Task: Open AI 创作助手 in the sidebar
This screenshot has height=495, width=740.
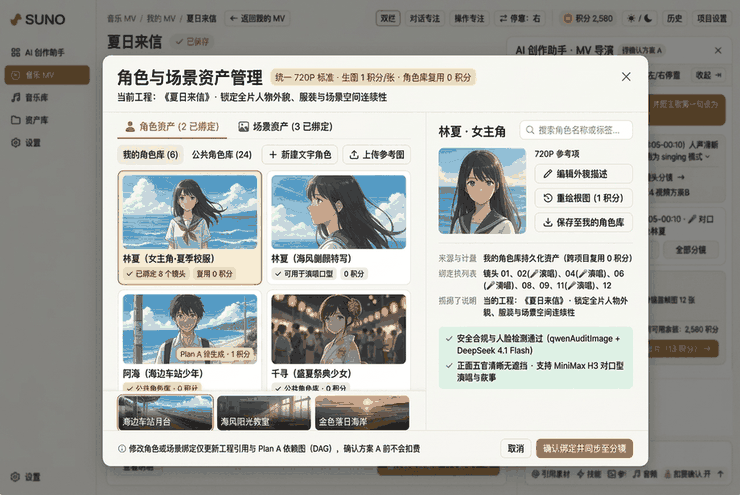Action: coord(46,52)
